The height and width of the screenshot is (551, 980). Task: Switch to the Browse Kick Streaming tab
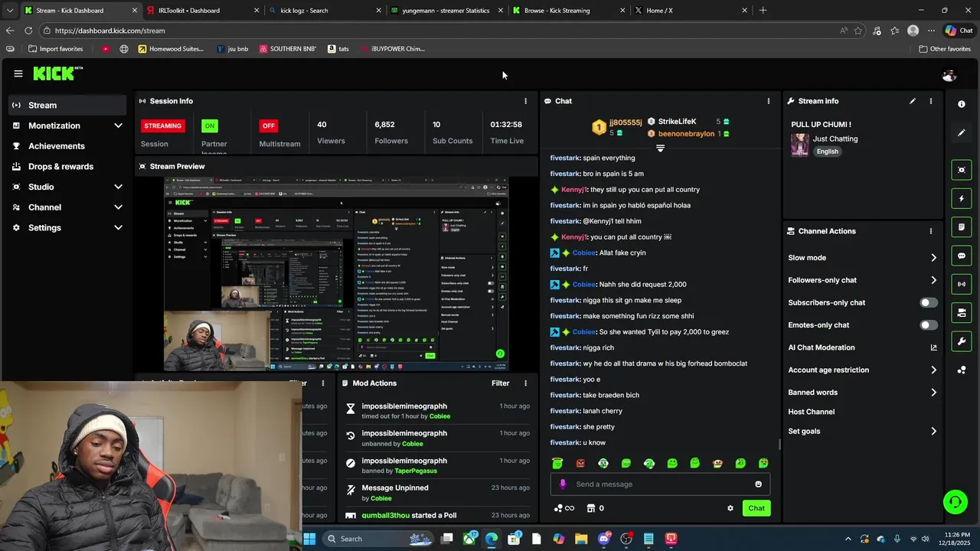click(567, 11)
